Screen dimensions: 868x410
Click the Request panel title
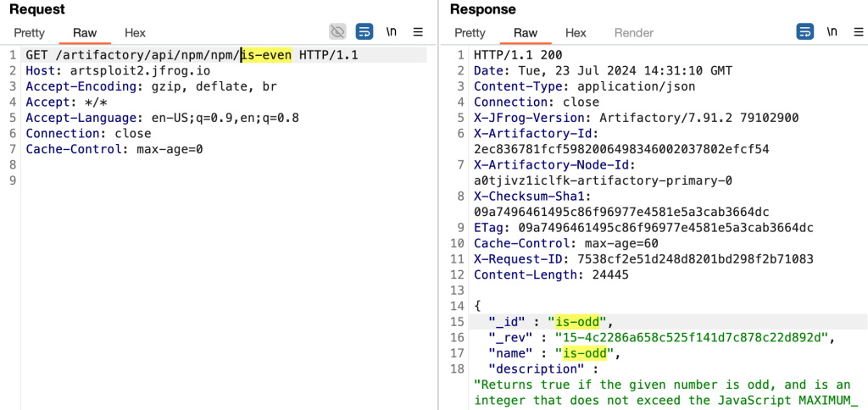37,8
